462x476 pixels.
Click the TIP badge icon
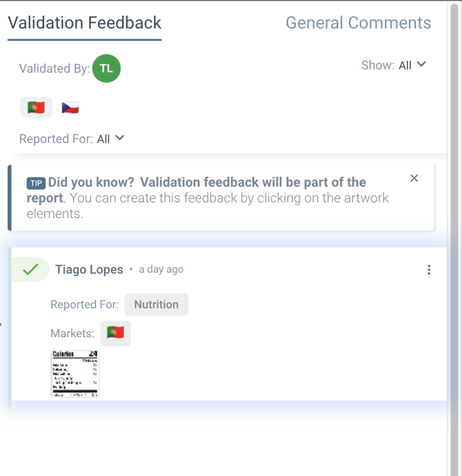(36, 184)
